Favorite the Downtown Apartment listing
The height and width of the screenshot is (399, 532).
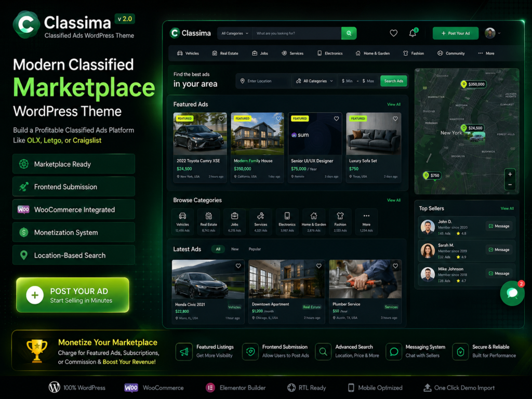[x=319, y=266]
